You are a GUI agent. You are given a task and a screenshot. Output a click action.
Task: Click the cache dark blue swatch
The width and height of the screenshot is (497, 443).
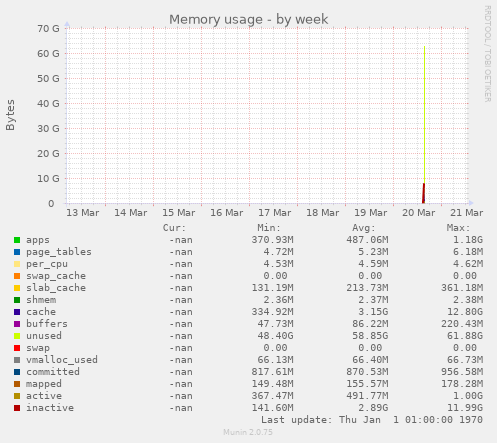(17, 312)
